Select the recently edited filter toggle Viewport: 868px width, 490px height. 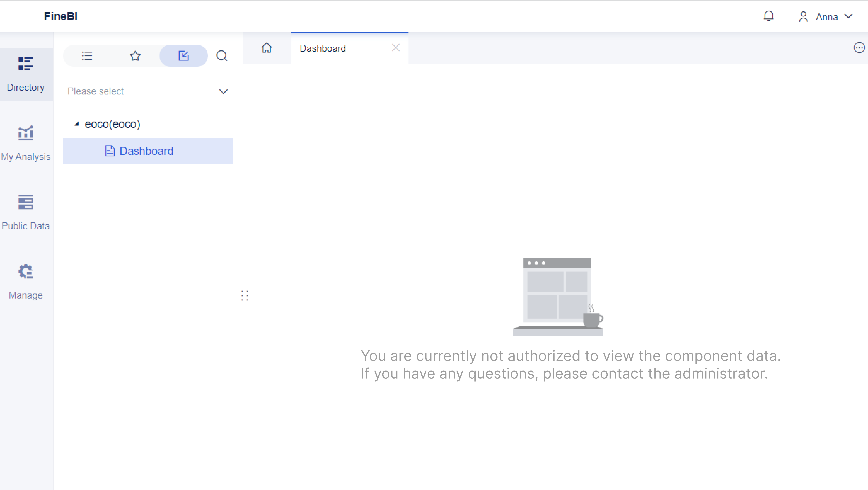coord(183,56)
